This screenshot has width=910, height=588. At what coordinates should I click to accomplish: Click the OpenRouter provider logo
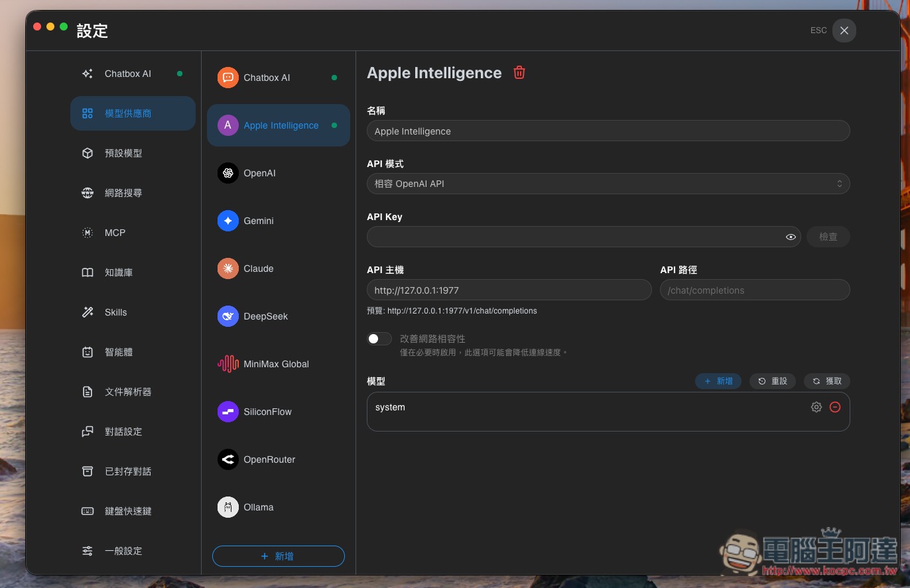click(228, 459)
